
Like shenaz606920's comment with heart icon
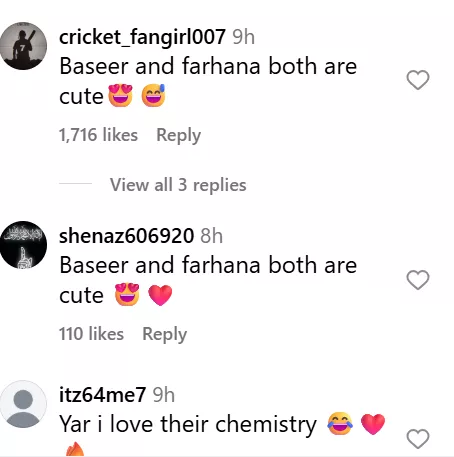point(418,279)
